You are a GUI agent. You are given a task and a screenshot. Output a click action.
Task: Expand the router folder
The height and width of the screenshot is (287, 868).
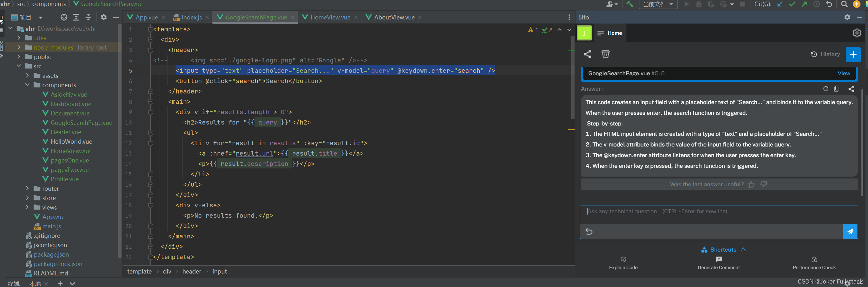tap(27, 188)
